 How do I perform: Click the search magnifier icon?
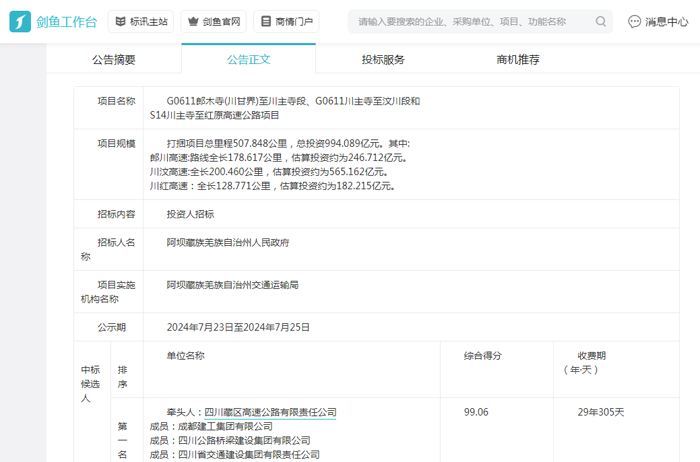click(x=601, y=21)
